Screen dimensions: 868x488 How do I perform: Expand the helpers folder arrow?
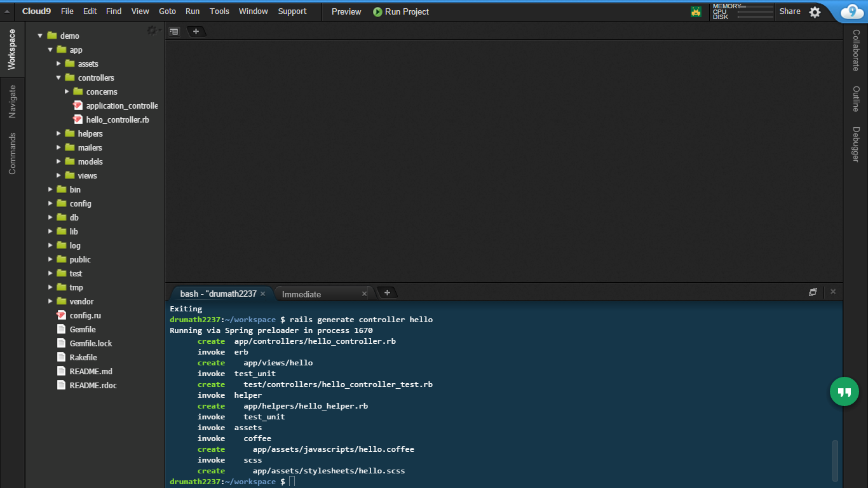coord(58,133)
